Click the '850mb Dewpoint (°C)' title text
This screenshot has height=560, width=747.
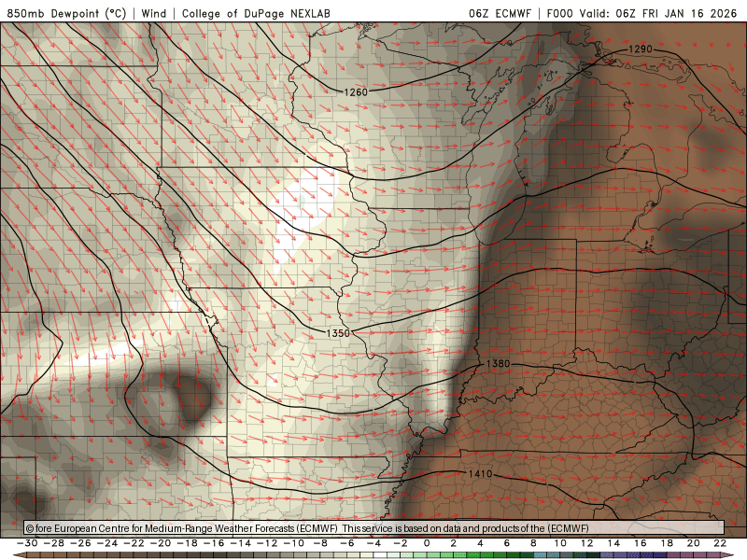pyautogui.click(x=66, y=13)
